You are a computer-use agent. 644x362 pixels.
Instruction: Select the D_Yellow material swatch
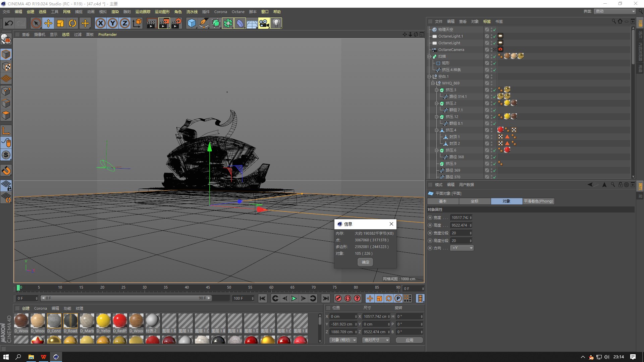[103, 323]
